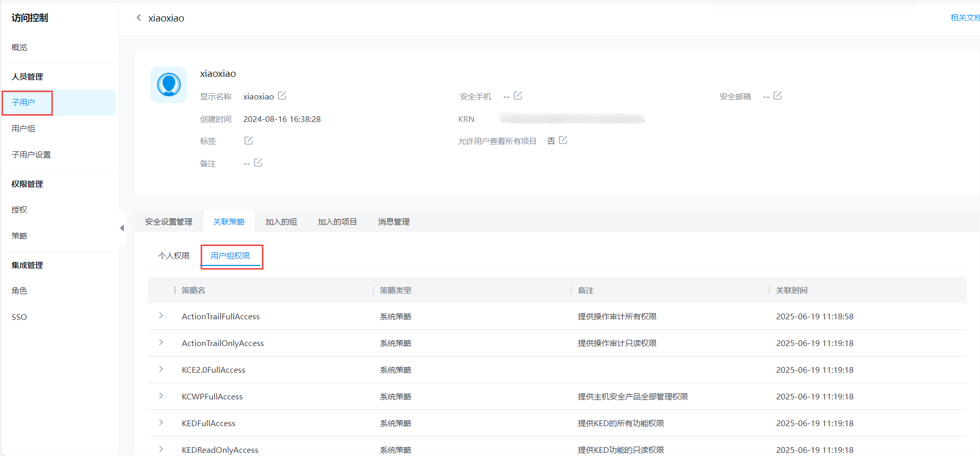Click the 策略类型 column header
Image resolution: width=980 pixels, height=456 pixels.
[395, 291]
